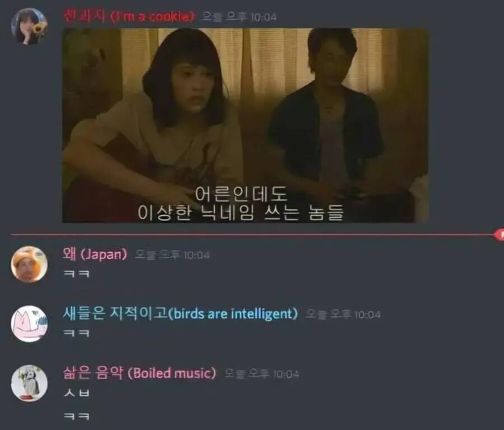Screen dimensions: 504x430
Task: Click the Boiled music user's penguin avatar
Action: tap(29, 383)
